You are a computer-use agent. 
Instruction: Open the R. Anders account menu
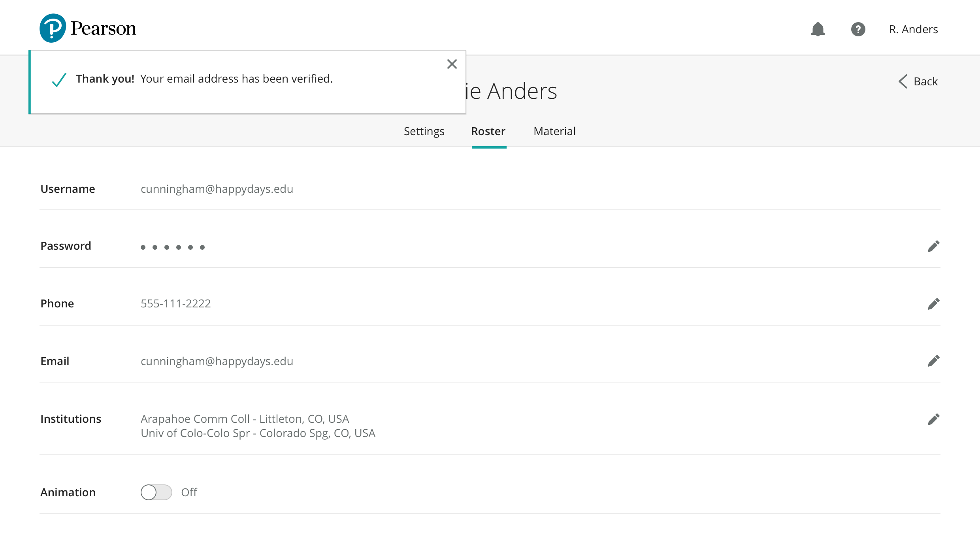(x=913, y=29)
